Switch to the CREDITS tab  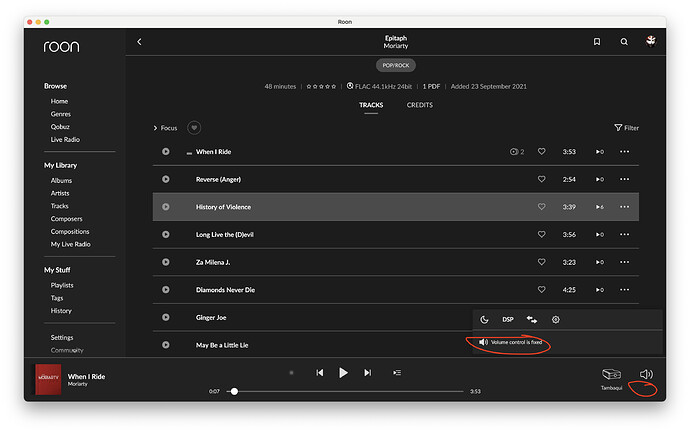(x=419, y=105)
